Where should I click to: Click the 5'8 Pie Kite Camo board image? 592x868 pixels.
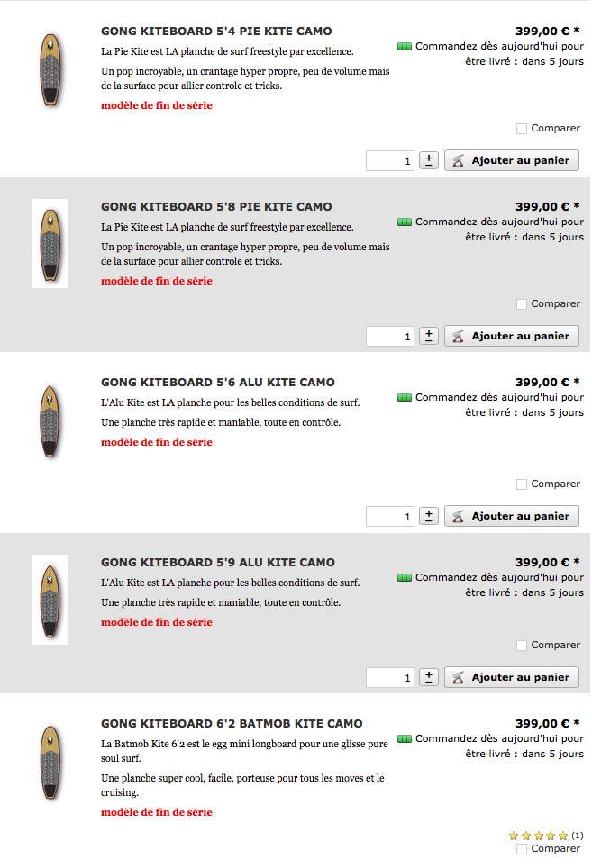point(50,243)
